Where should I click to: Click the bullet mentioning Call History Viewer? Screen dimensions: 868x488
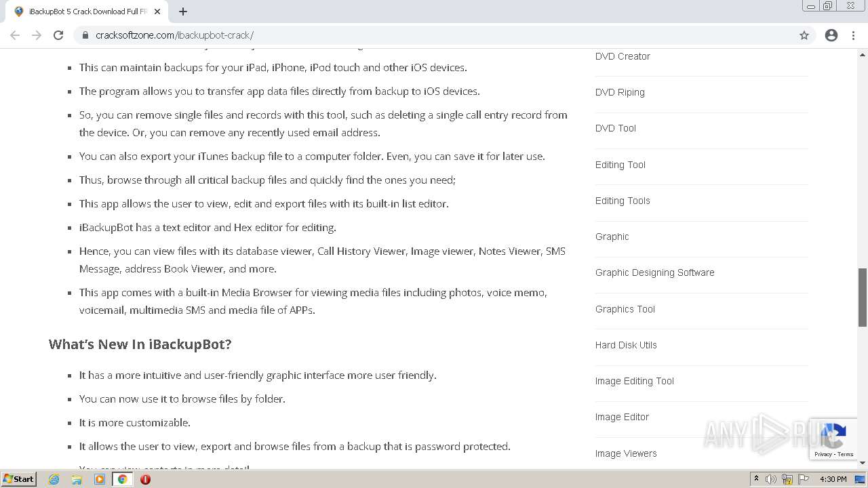322,260
